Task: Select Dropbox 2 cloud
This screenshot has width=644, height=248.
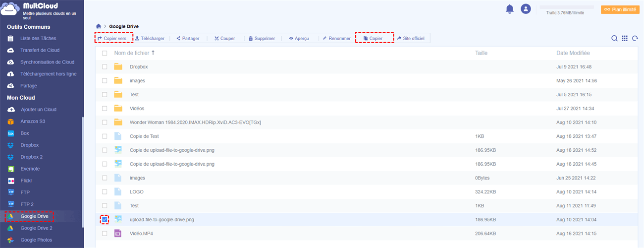Action: 32,157
